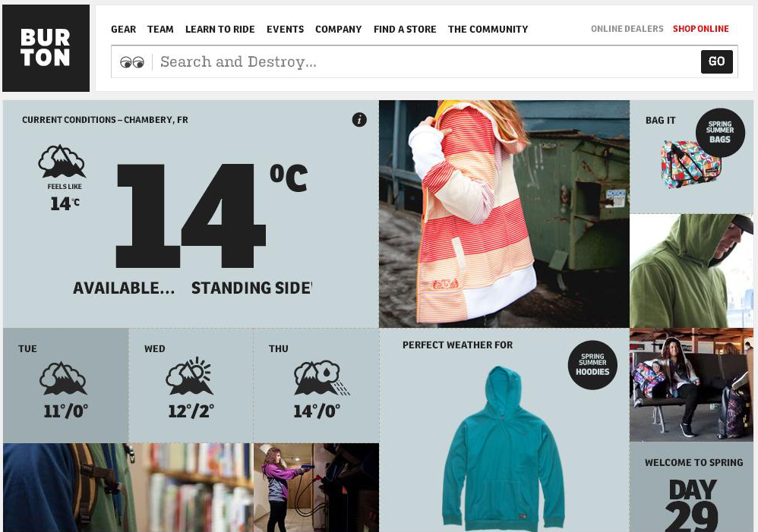
Task: Go to The Community section
Action: click(x=488, y=29)
